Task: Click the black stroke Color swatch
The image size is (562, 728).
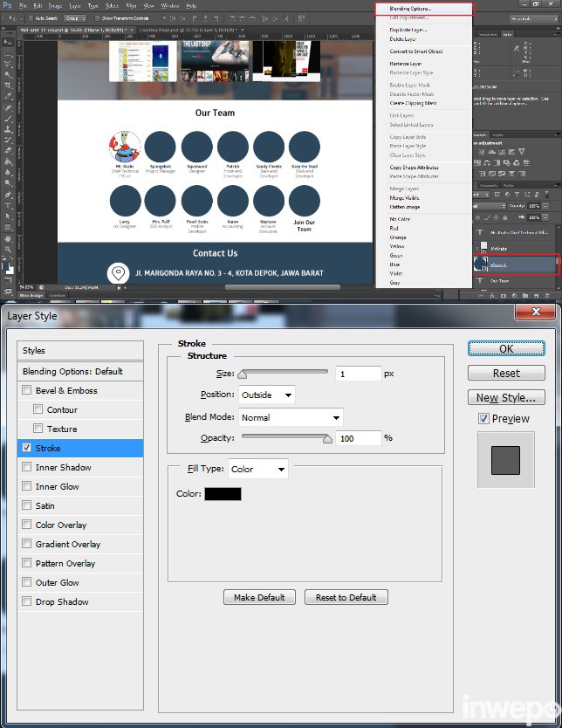Action: click(x=223, y=494)
